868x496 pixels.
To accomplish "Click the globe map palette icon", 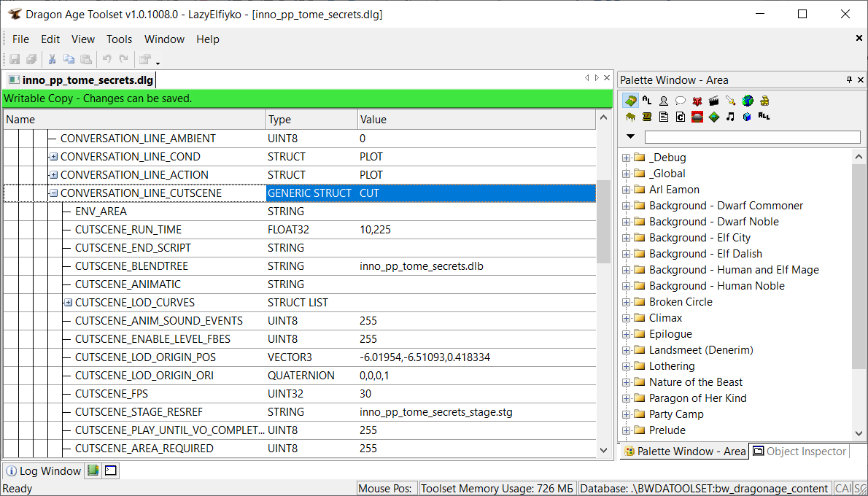I will pos(748,101).
